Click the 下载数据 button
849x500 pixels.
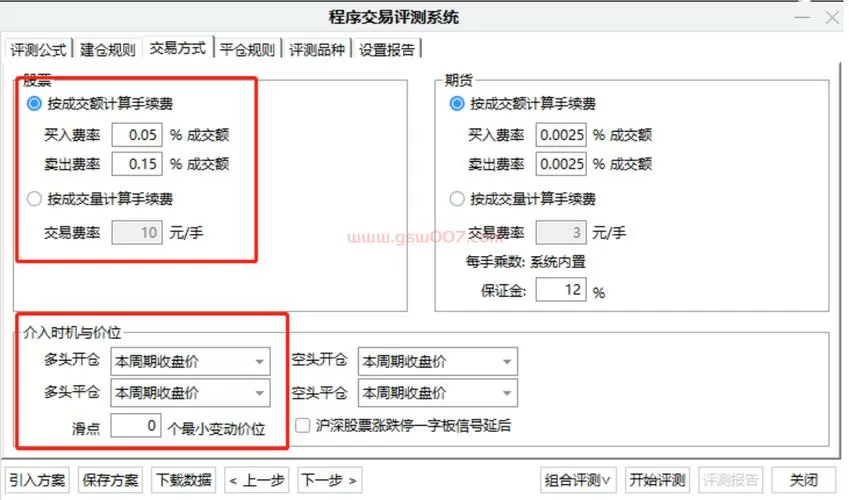184,480
